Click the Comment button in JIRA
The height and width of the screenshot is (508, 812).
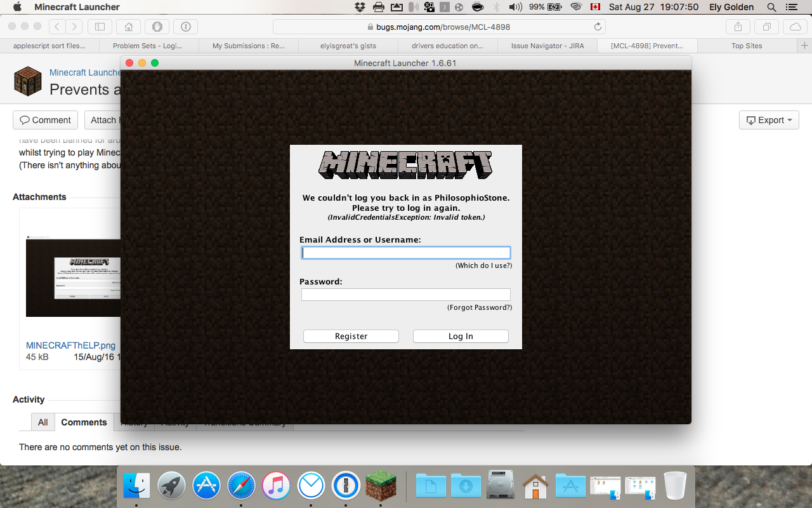point(45,120)
